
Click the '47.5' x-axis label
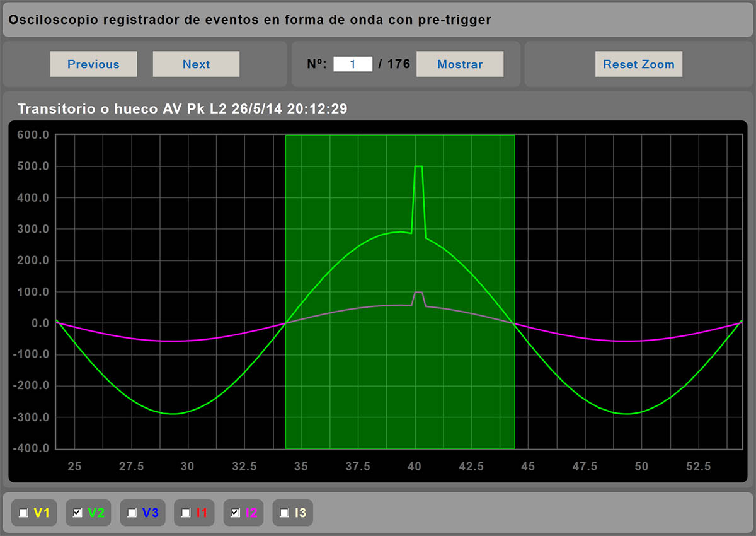[x=585, y=467]
